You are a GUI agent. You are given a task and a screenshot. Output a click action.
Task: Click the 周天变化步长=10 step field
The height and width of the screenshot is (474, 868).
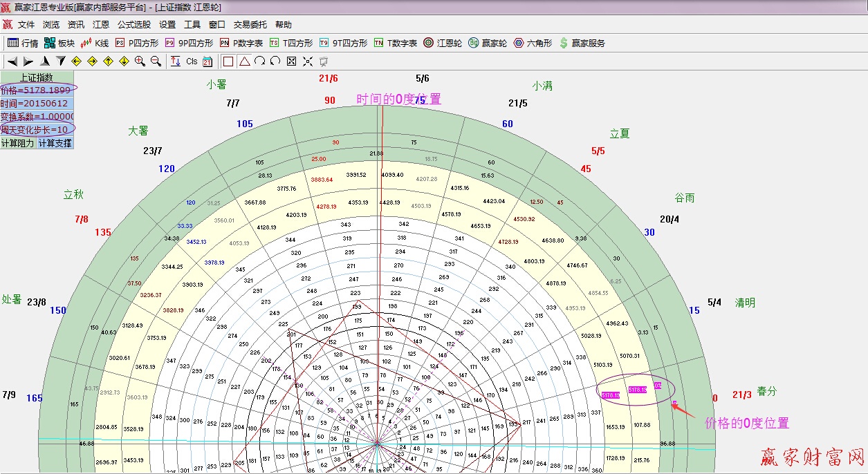tap(37, 130)
